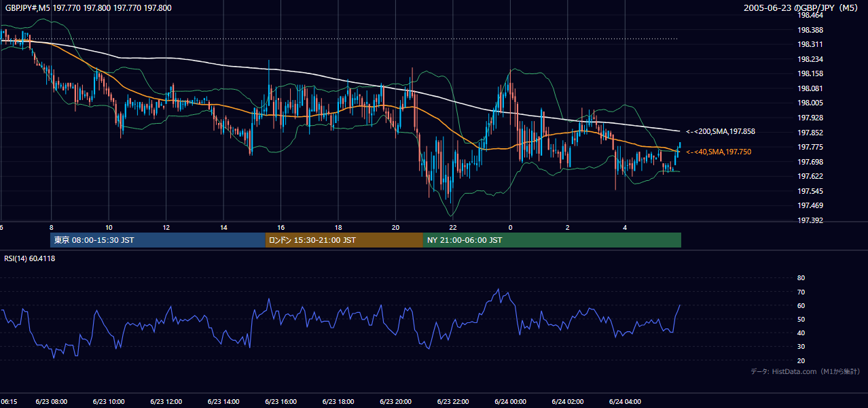Click the 6/23 22:00 bottom time label
This screenshot has height=408, width=868.
point(454,402)
